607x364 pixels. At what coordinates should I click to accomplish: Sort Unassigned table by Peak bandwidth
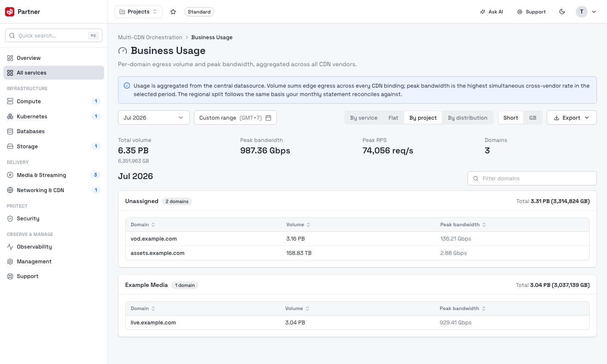click(x=463, y=225)
